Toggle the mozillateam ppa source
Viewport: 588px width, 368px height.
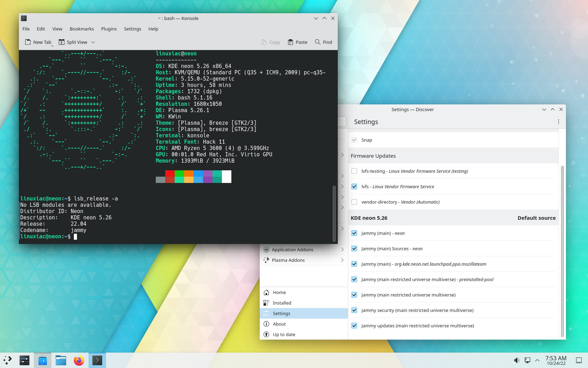[x=354, y=264]
